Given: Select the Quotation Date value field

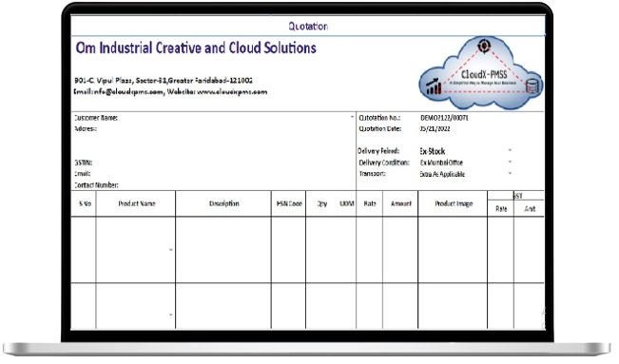Looking at the screenshot, I should [435, 128].
